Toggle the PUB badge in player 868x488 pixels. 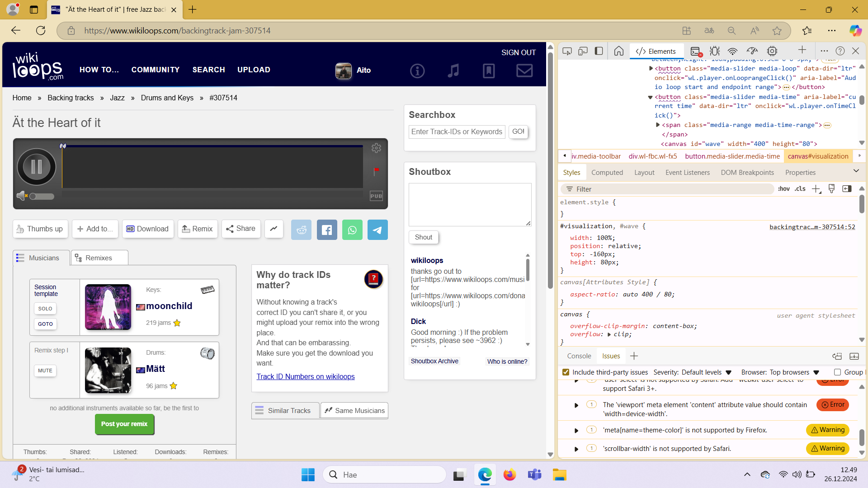(376, 196)
